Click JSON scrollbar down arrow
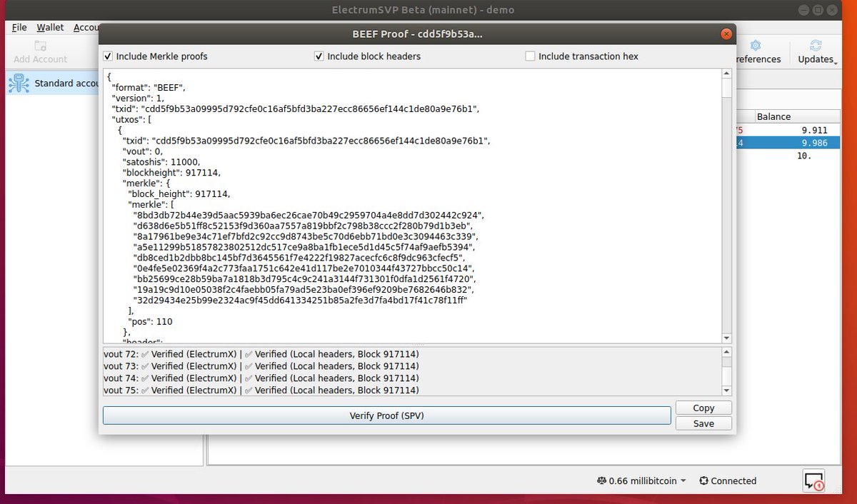This screenshot has width=857, height=504. [726, 338]
